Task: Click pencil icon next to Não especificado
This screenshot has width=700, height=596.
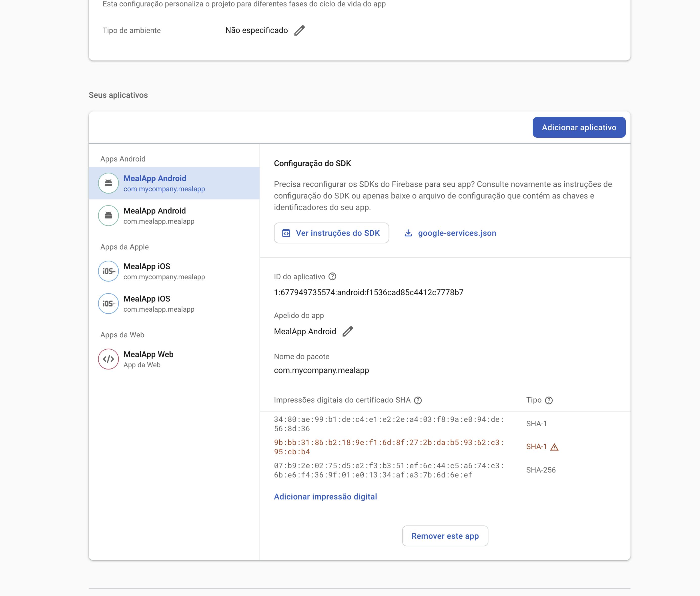Action: [x=299, y=30]
